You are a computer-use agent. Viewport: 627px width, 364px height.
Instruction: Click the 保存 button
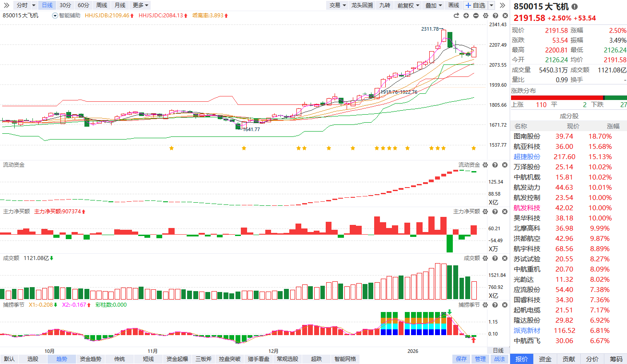point(461,359)
